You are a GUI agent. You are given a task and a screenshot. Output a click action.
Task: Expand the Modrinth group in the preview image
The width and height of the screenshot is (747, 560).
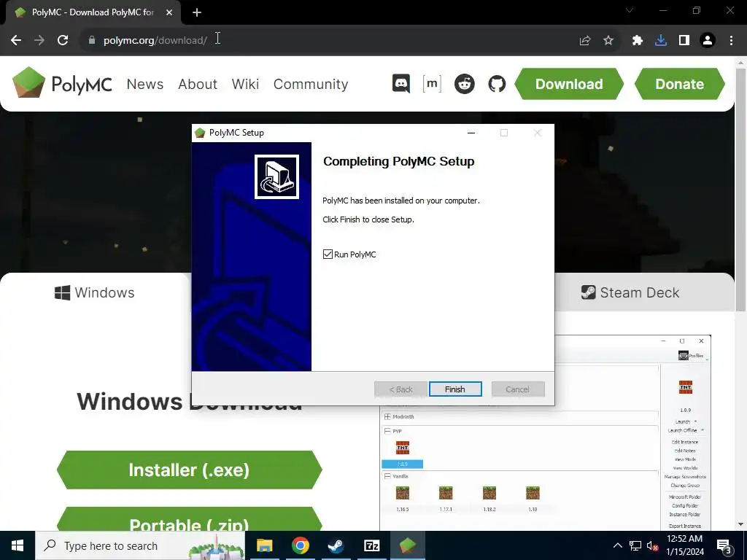tap(387, 416)
